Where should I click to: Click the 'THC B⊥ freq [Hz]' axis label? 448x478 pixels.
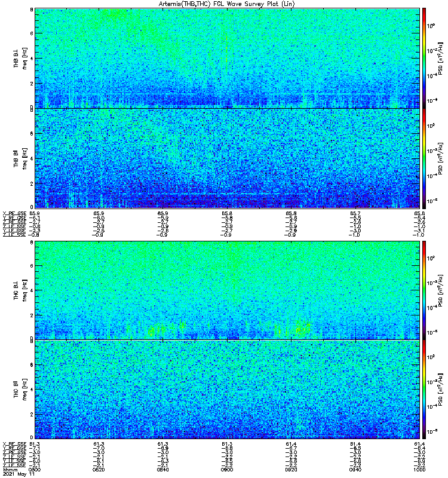pyautogui.click(x=20, y=290)
